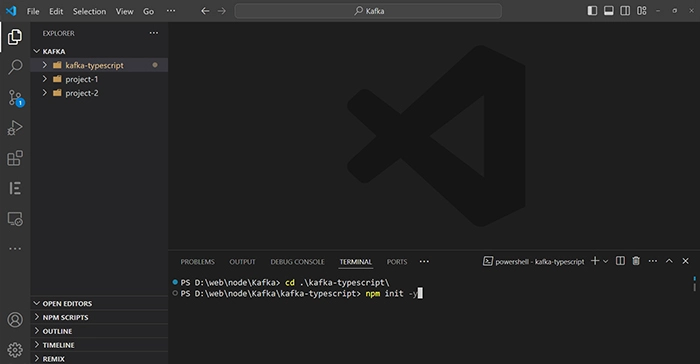Select the kafka-typescript folder name
Screen dimensions: 700x364
pyautogui.click(x=94, y=65)
